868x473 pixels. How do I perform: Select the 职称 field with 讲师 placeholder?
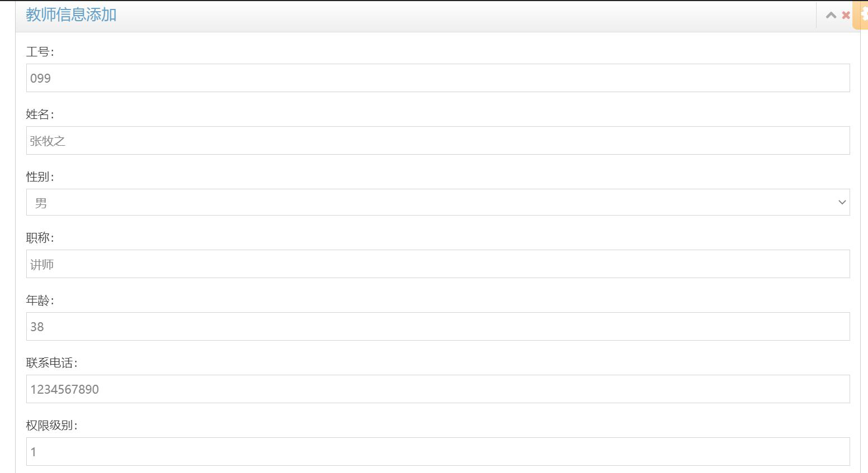click(x=438, y=264)
